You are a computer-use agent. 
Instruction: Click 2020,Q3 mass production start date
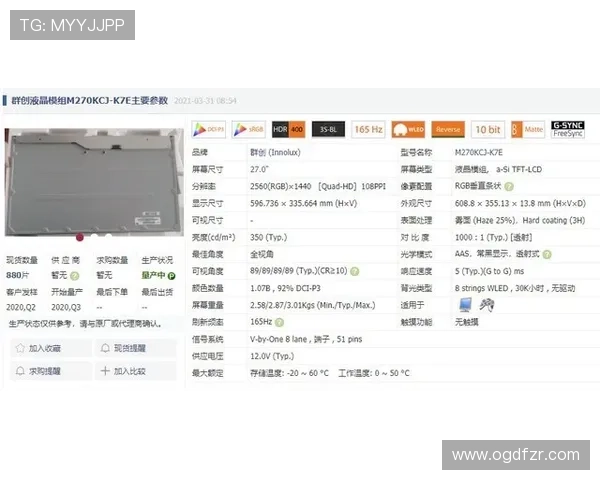[x=66, y=307]
